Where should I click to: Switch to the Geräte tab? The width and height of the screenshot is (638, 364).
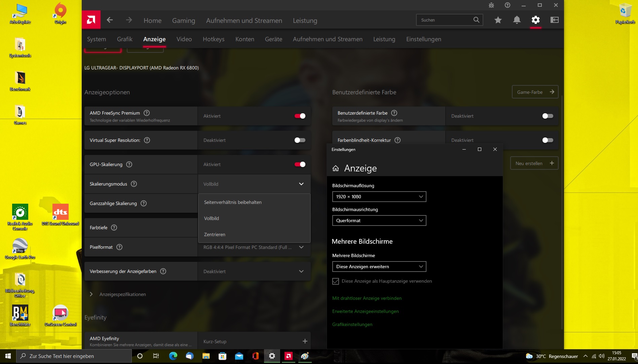pyautogui.click(x=273, y=39)
